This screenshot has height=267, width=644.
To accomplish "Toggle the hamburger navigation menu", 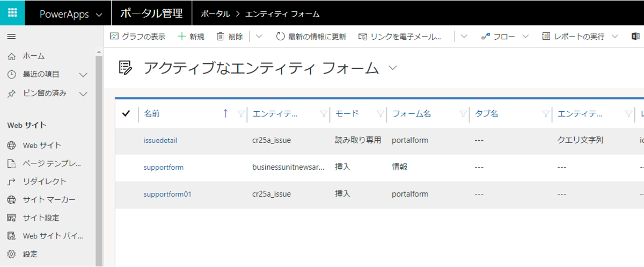I will pyautogui.click(x=11, y=37).
